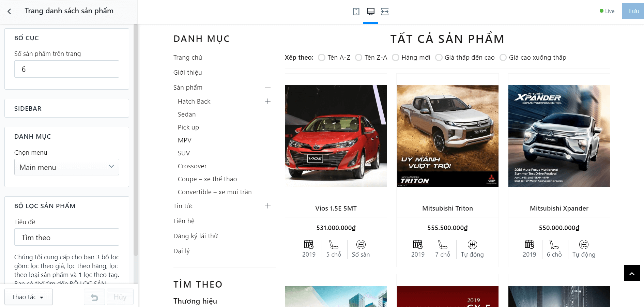
Task: Open the Mitsubishi Xpander product image
Action: [559, 136]
